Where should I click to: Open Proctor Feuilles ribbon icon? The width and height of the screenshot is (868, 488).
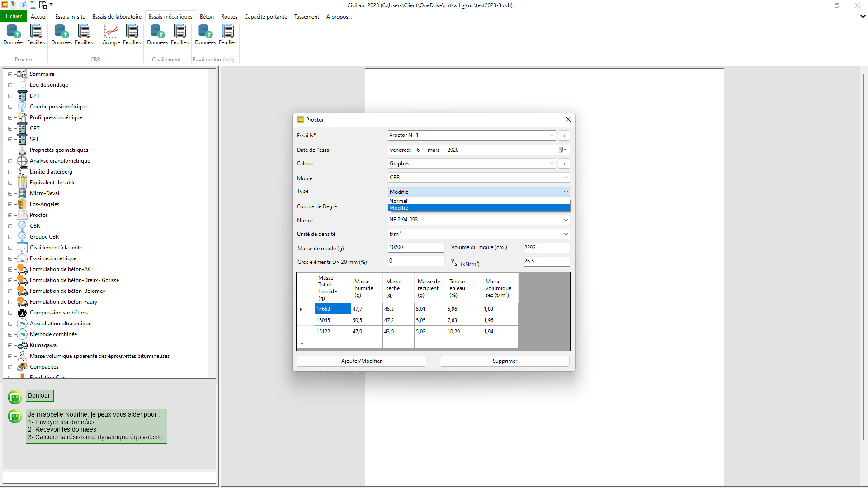coord(36,35)
